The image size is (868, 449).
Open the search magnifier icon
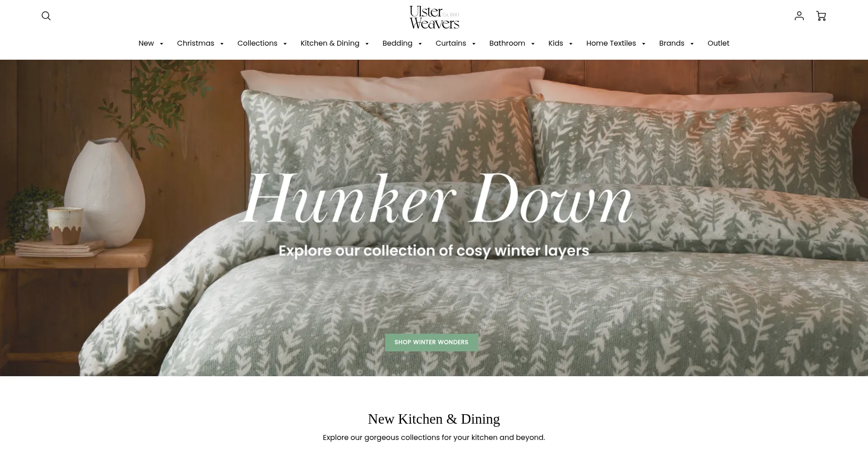(46, 16)
